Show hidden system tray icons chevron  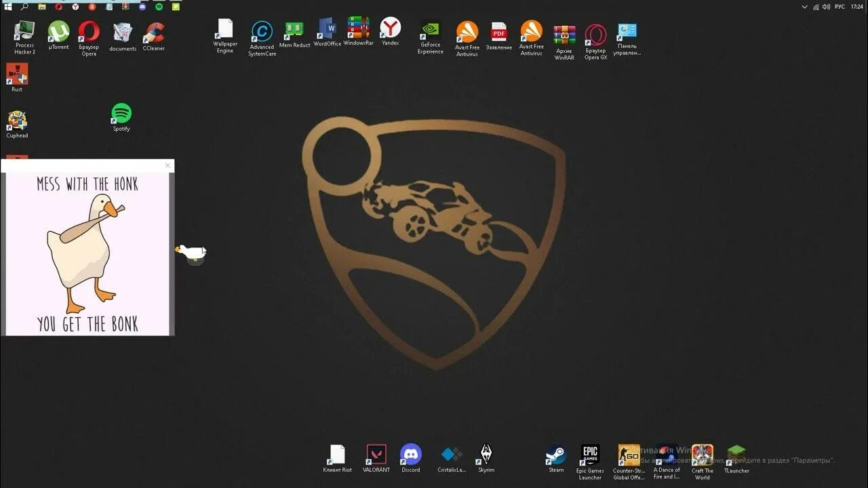tap(804, 7)
